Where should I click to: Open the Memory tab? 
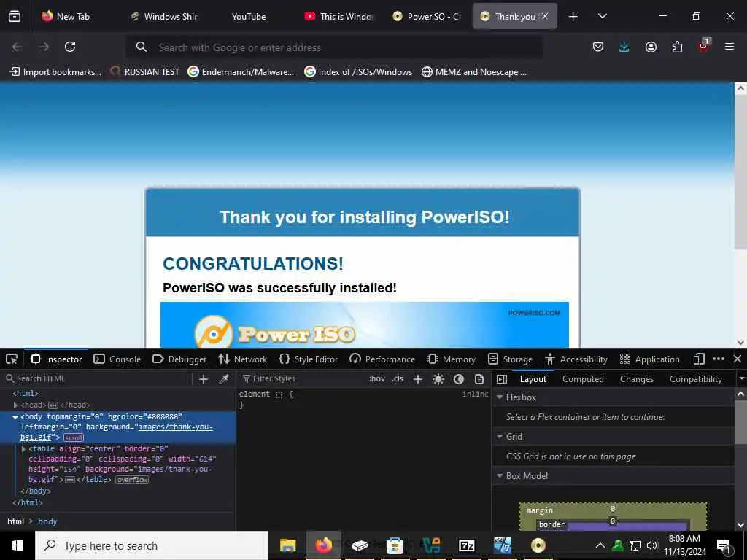click(x=452, y=359)
